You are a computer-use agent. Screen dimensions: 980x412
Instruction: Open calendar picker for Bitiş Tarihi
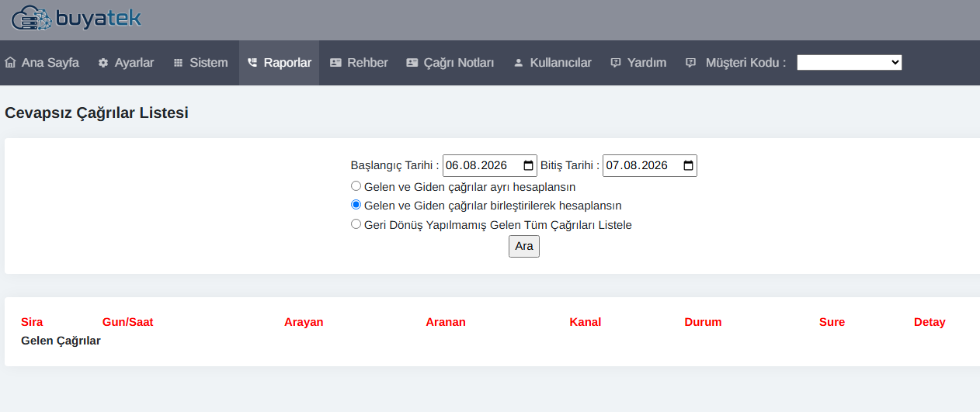pos(689,165)
